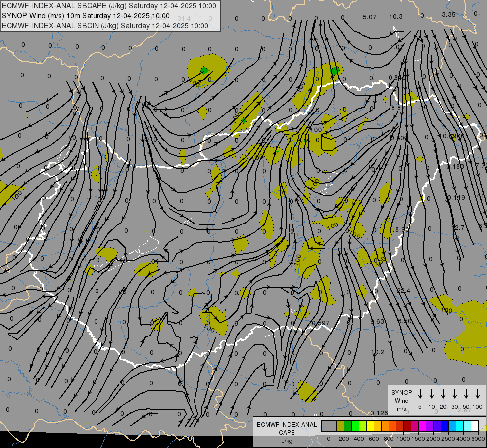
Task: Pick the bright green CAPE legend swatch
Action: [x=355, y=426]
